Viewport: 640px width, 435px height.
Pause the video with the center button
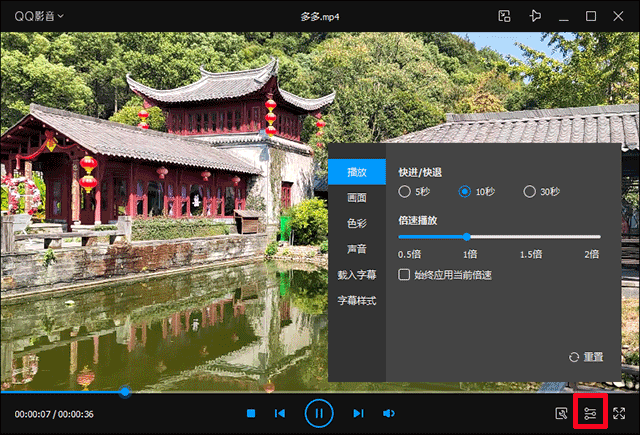(x=318, y=412)
